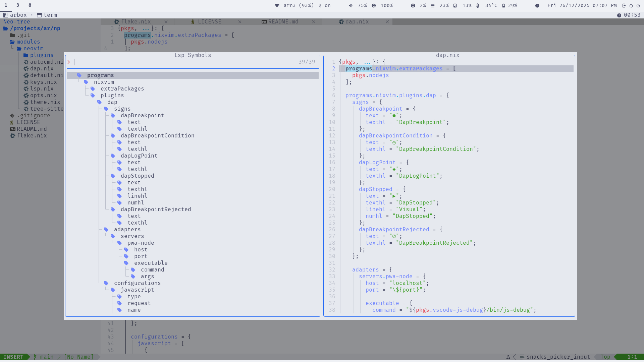Switch to the flake.nix buffer tab
The width and height of the screenshot is (644, 362).
(136, 22)
